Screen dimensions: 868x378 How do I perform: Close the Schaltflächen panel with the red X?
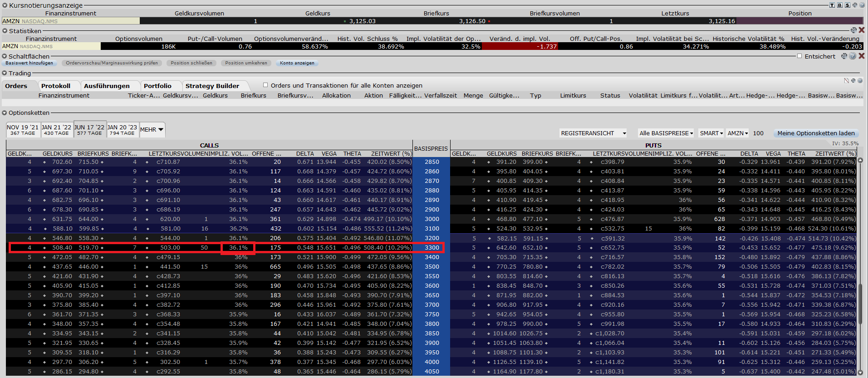[862, 56]
